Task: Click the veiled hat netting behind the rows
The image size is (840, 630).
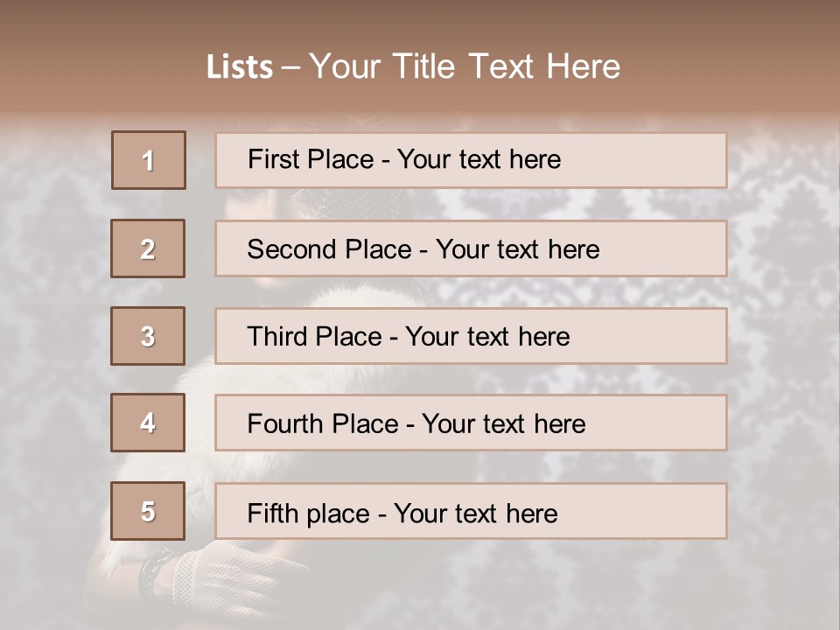Action: click(x=353, y=204)
